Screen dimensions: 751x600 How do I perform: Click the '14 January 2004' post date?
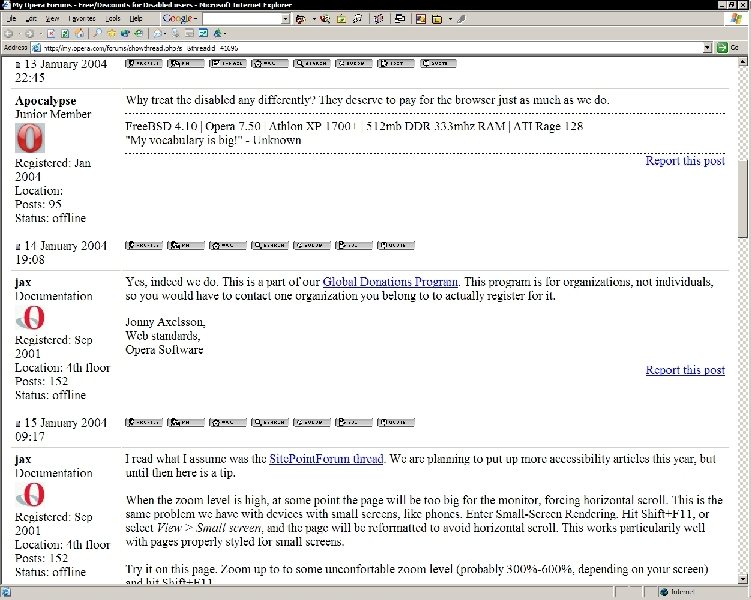point(66,246)
